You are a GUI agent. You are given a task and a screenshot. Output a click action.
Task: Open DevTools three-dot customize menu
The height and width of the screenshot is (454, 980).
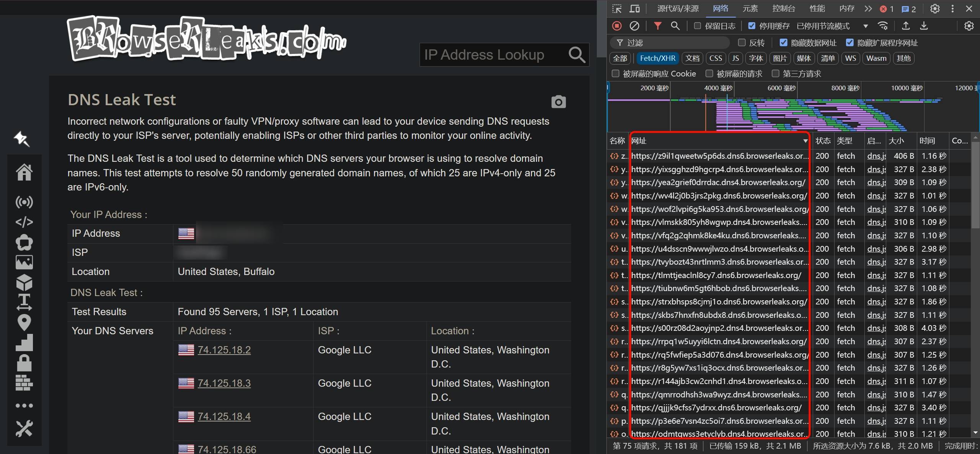coord(952,9)
